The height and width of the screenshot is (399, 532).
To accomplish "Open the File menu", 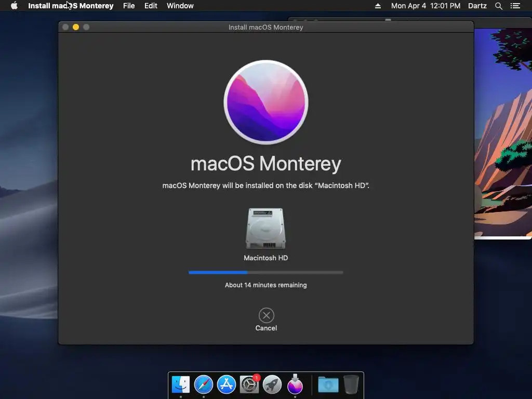I will [x=129, y=6].
